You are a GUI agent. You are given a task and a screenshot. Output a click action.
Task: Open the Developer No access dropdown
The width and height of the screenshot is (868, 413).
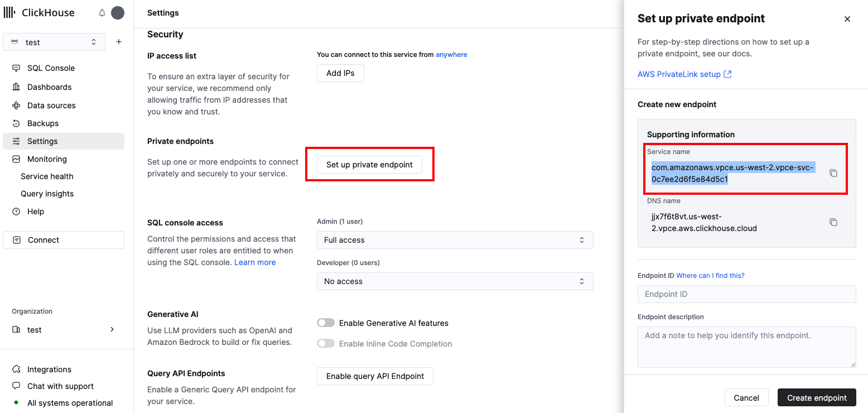point(455,281)
